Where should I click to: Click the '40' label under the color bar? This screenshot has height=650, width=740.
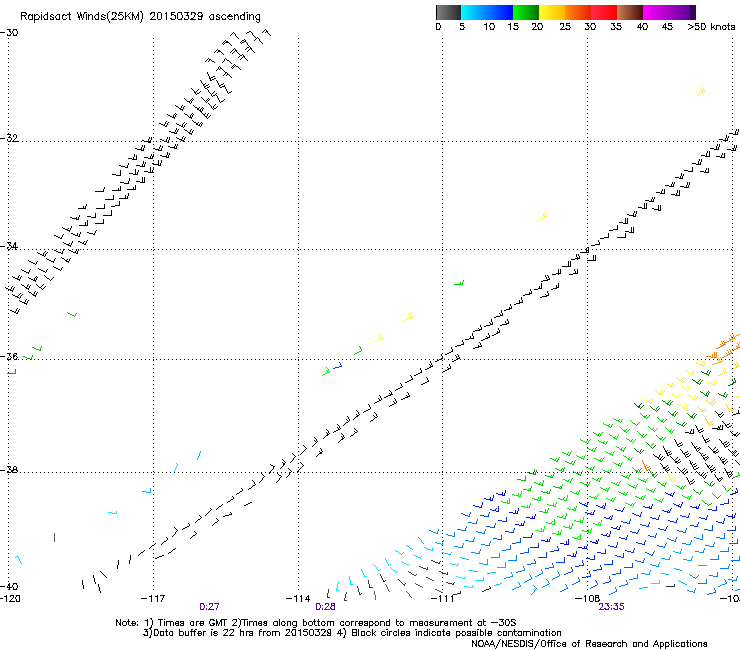pos(642,27)
